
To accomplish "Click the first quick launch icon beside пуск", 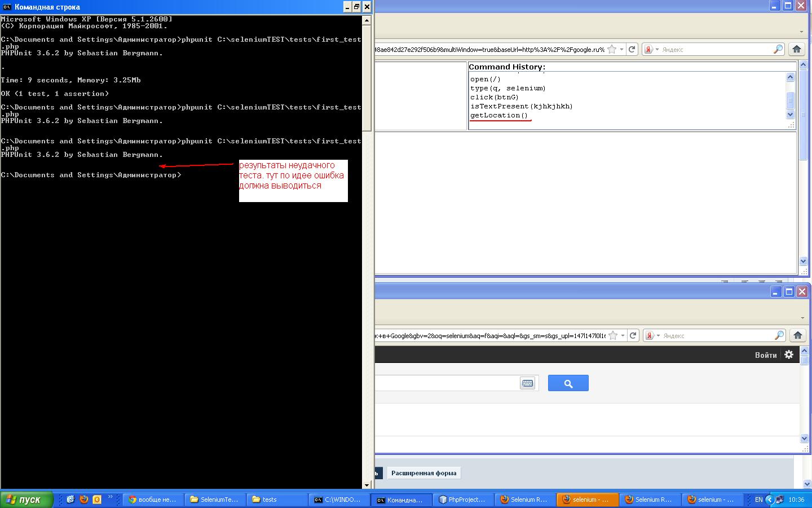I will pyautogui.click(x=70, y=500).
